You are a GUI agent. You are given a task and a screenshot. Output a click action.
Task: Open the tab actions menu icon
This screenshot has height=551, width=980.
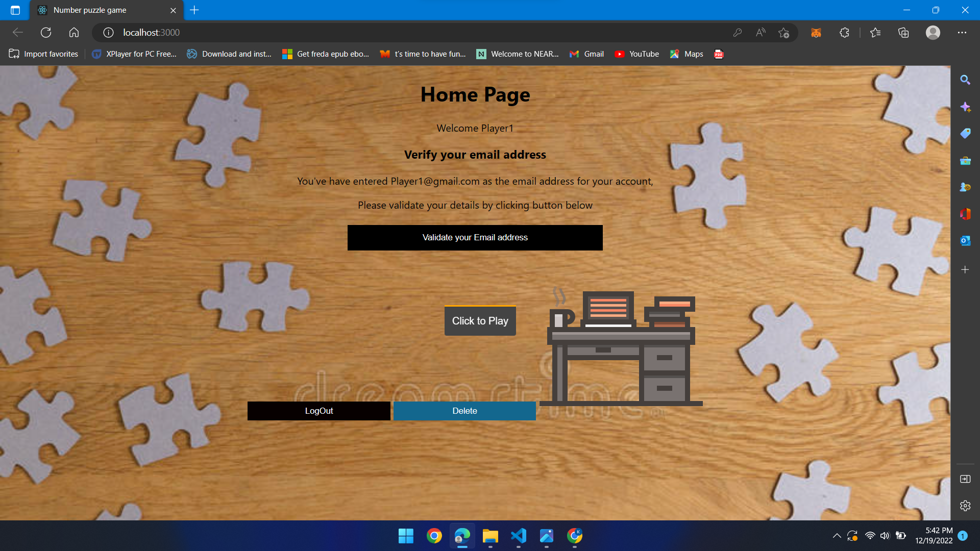pyautogui.click(x=15, y=10)
